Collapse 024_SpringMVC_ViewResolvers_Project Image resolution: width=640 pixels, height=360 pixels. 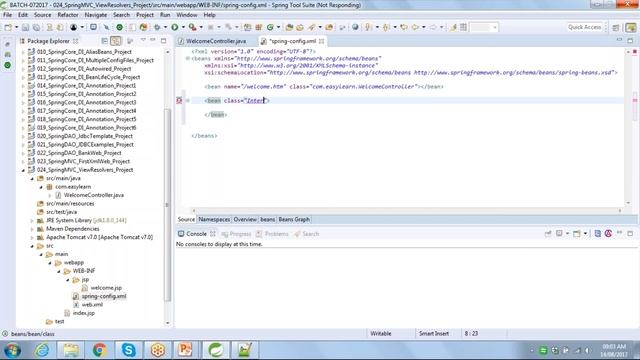(x=23, y=170)
